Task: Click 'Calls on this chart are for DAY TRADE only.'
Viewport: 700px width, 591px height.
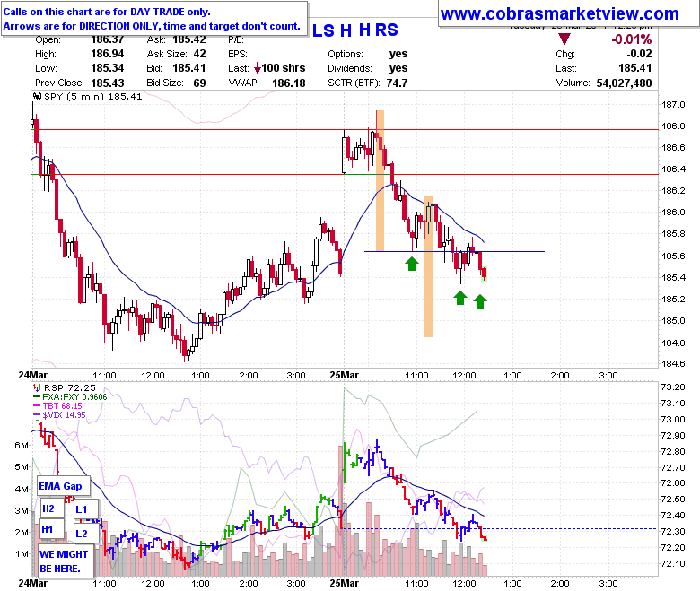Action: click(107, 12)
